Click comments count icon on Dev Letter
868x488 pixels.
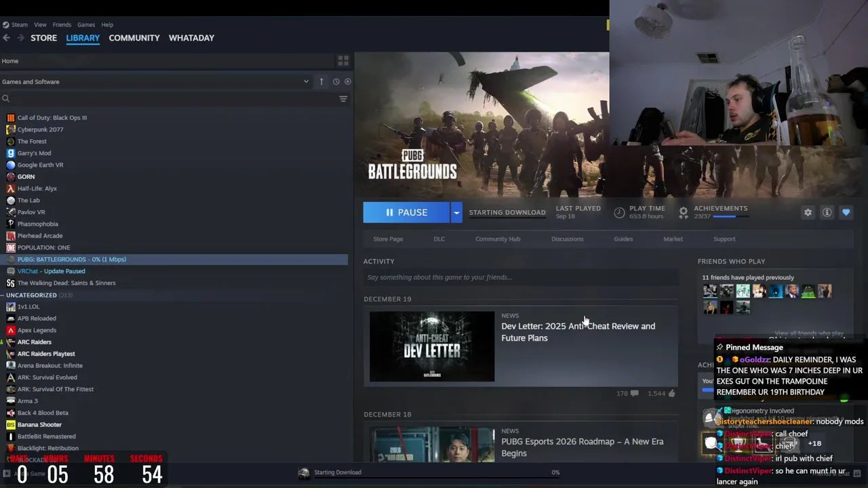point(634,393)
